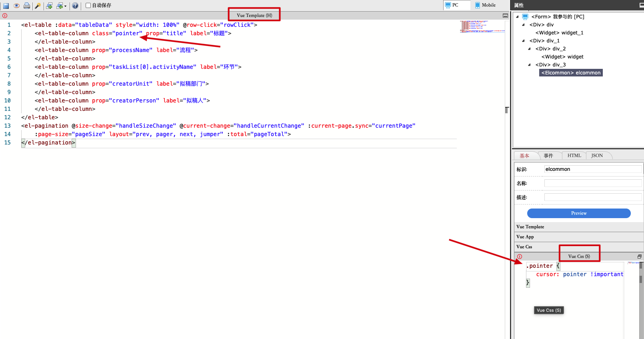Click line number 15 in the gutter
The image size is (644, 339).
(x=8, y=142)
